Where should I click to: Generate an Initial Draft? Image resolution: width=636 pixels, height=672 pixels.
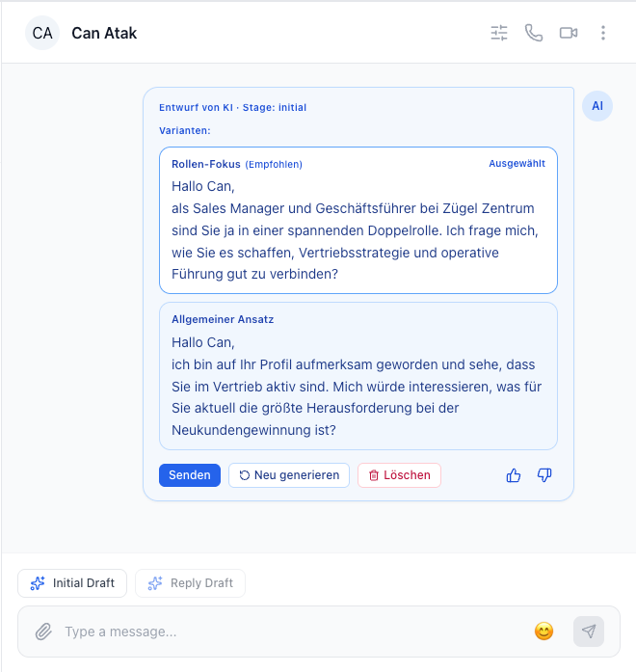point(72,583)
